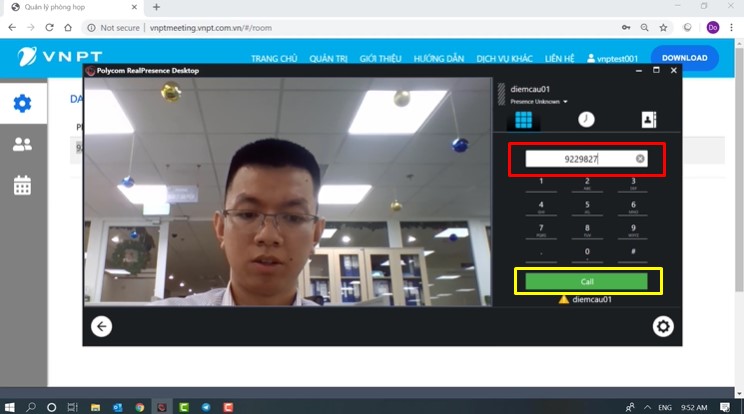Open LIÊN HỆ menu item
The height and width of the screenshot is (414, 744).
559,59
